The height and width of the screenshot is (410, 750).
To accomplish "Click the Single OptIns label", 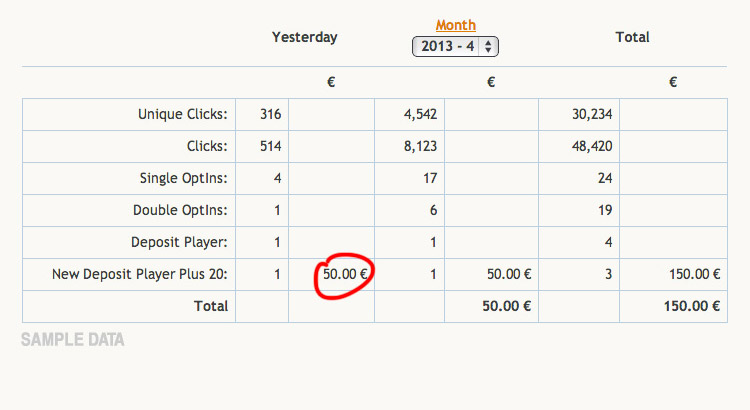I will 184,178.
